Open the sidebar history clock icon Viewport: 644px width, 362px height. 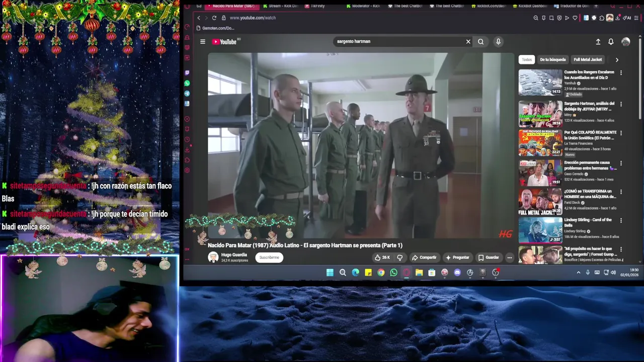[187, 140]
